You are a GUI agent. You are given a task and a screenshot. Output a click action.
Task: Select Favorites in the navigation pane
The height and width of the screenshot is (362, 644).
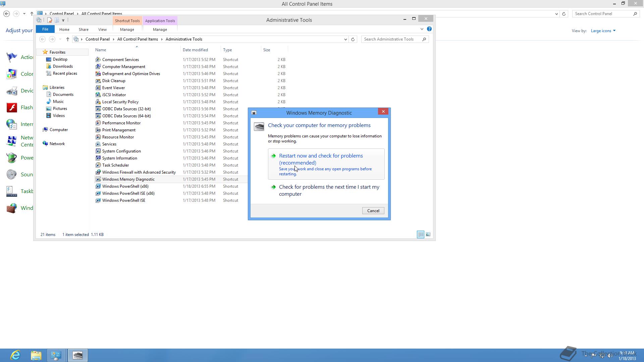[x=57, y=52]
